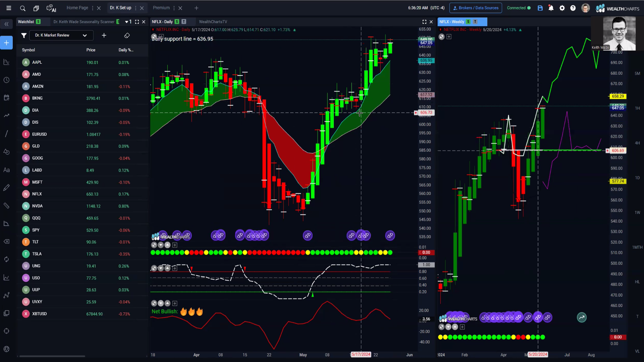
Task: Hide the weekly chart main indicator via slashed-circle
Action: pyautogui.click(x=442, y=37)
